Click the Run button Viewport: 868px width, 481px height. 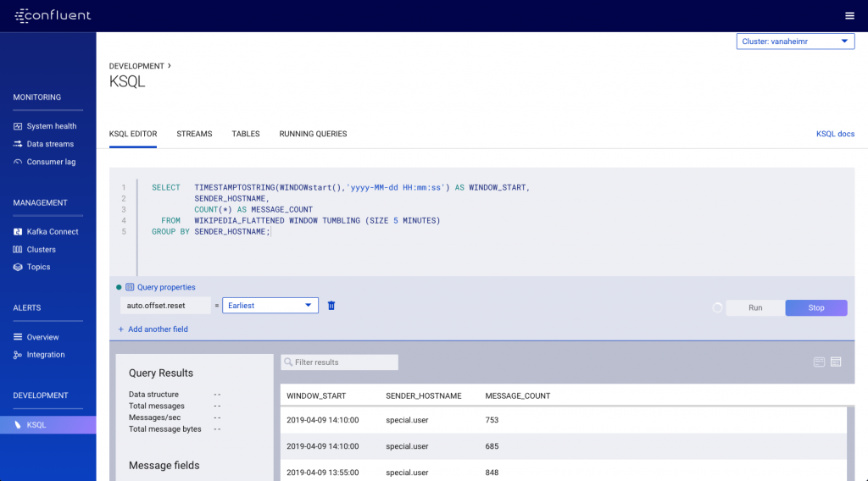coord(755,308)
